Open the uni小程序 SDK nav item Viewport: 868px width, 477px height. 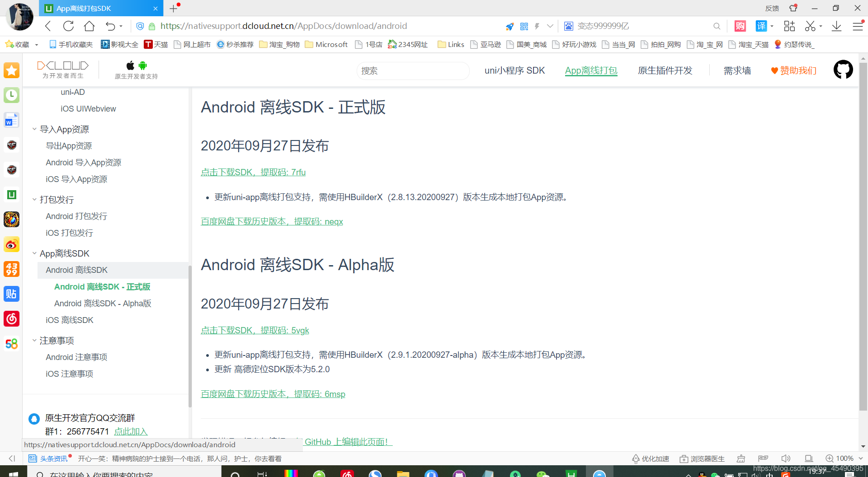click(x=514, y=70)
